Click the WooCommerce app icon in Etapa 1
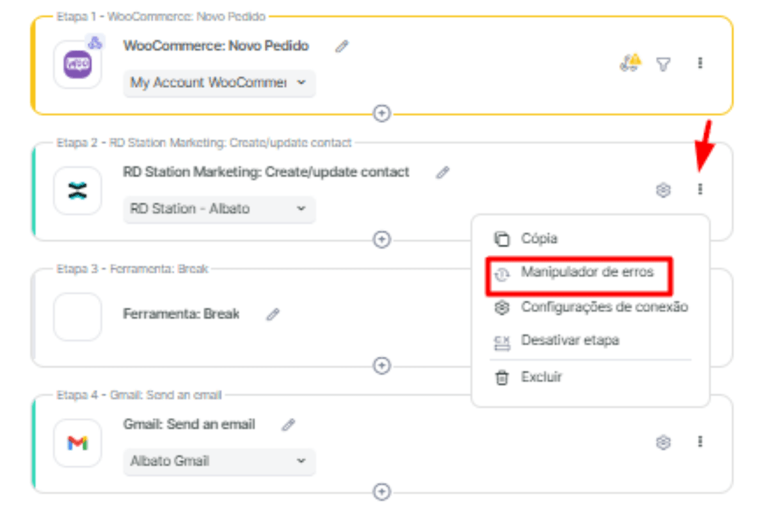The image size is (768, 532). (77, 65)
